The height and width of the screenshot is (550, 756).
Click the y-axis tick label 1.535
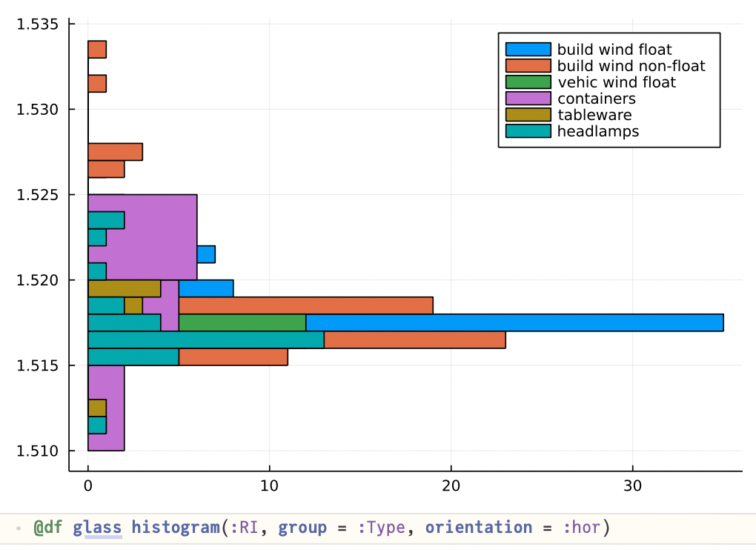pos(38,24)
